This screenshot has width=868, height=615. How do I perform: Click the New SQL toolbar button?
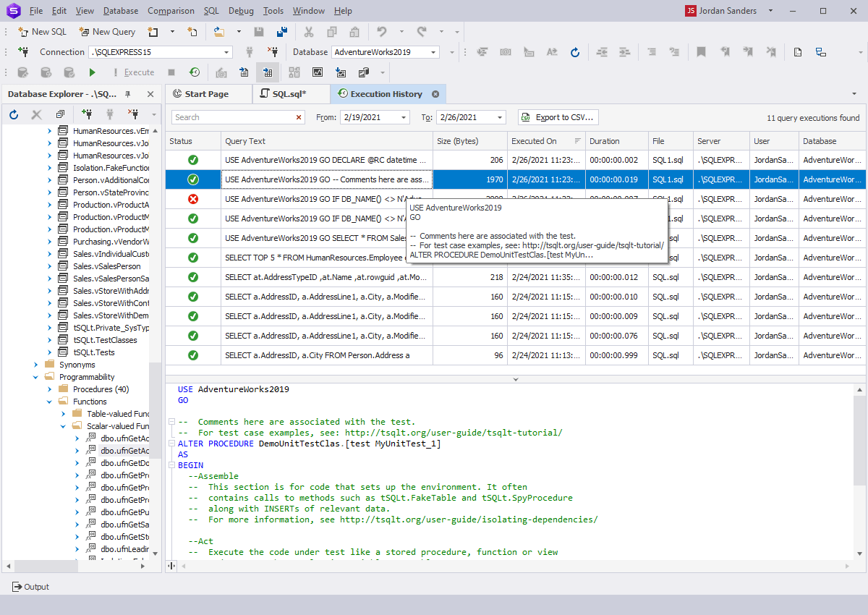pos(42,32)
